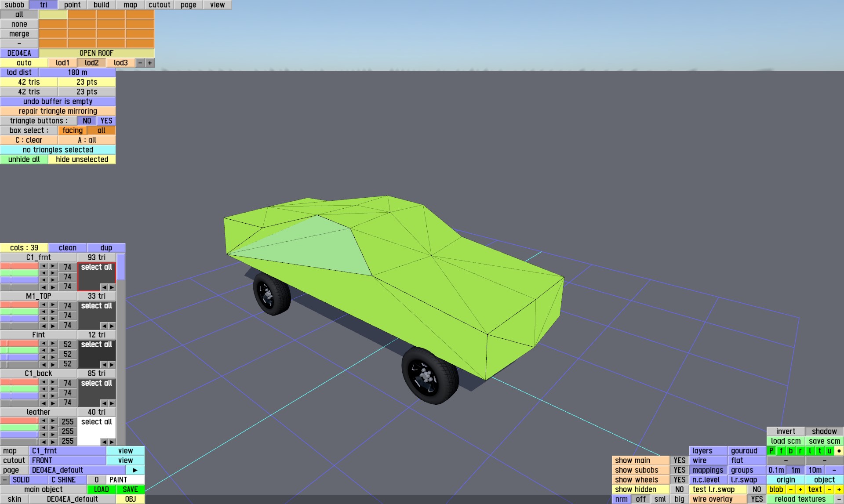The width and height of the screenshot is (844, 504).
Task: Toggle 'show hidden' NO value
Action: 679,489
